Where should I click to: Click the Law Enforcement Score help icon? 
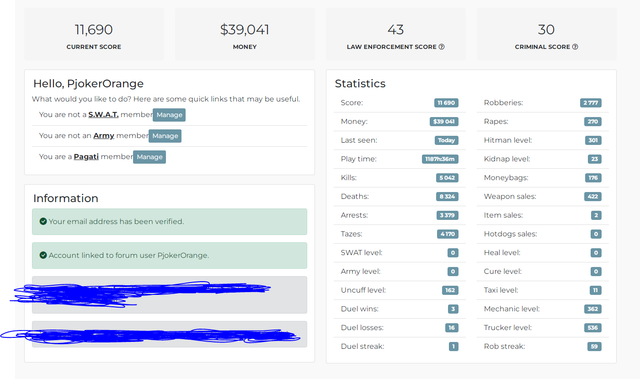441,47
